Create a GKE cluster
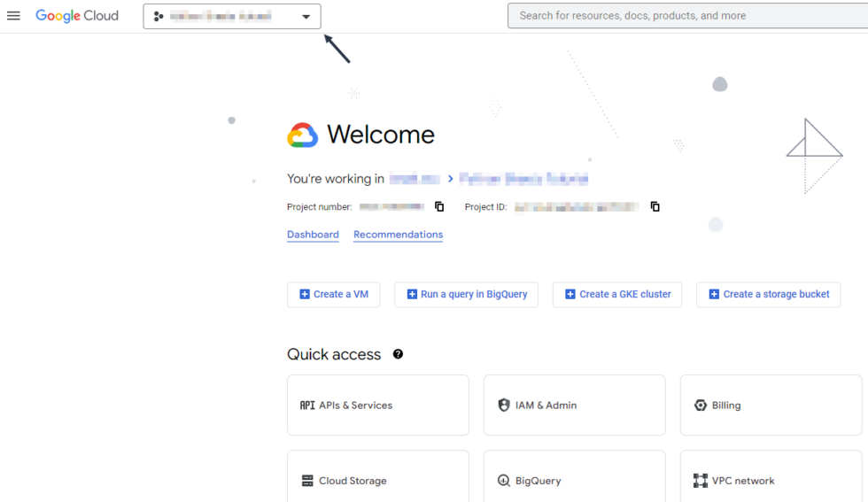Viewport: 868px width, 502px height. pyautogui.click(x=616, y=295)
